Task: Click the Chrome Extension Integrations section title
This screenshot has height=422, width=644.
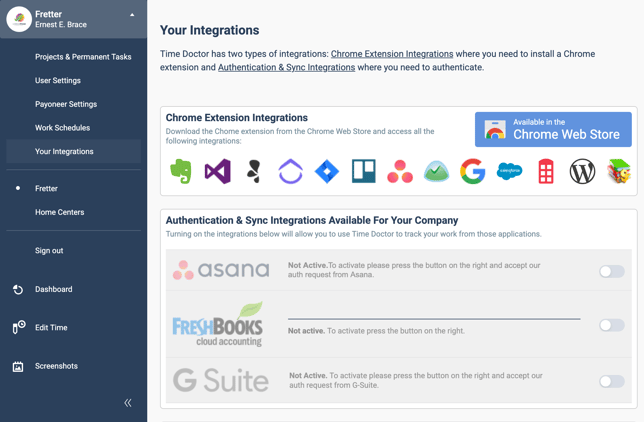Action: tap(237, 118)
